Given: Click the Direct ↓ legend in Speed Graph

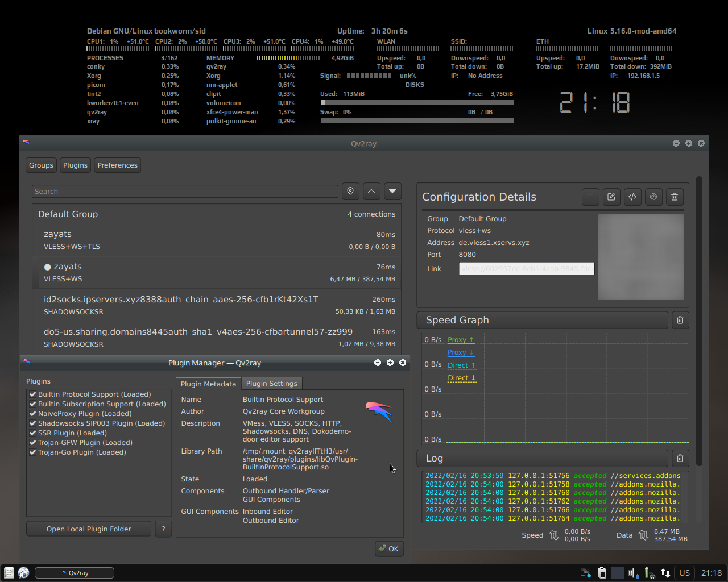Looking at the screenshot, I should coord(461,378).
